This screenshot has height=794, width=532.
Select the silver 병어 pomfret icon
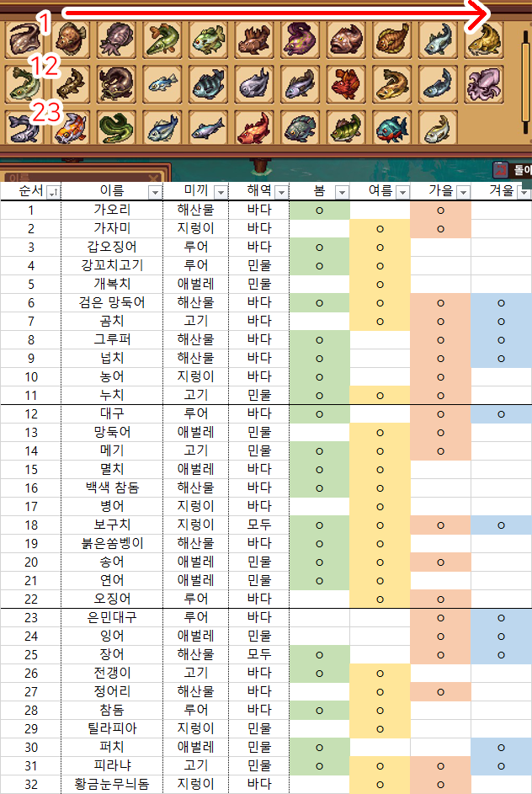[x=254, y=83]
